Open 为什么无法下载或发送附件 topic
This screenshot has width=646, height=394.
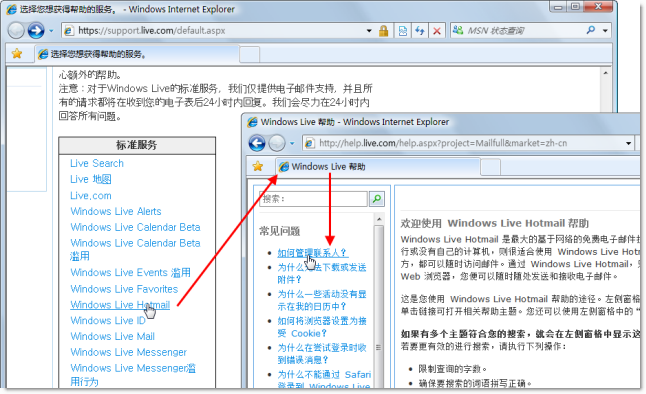coord(322,273)
